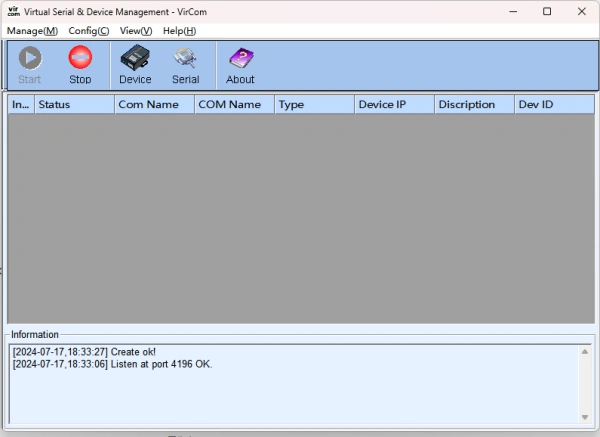The height and width of the screenshot is (437, 600).
Task: Open the Config(C) menu
Action: coord(89,31)
